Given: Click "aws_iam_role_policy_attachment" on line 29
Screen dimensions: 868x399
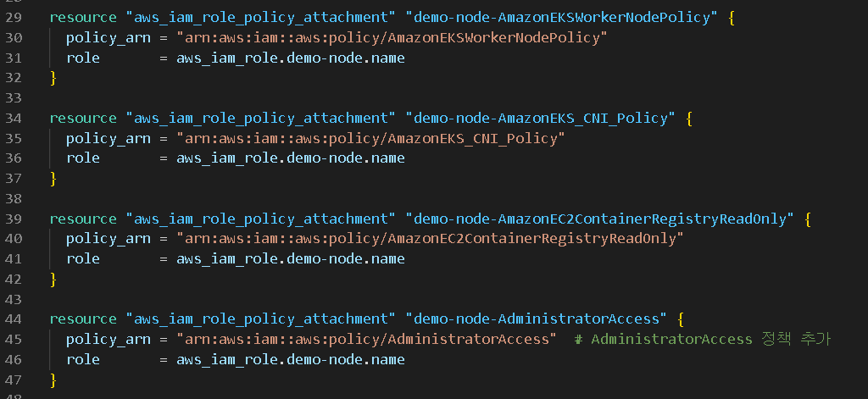Looking at the screenshot, I should point(261,18).
